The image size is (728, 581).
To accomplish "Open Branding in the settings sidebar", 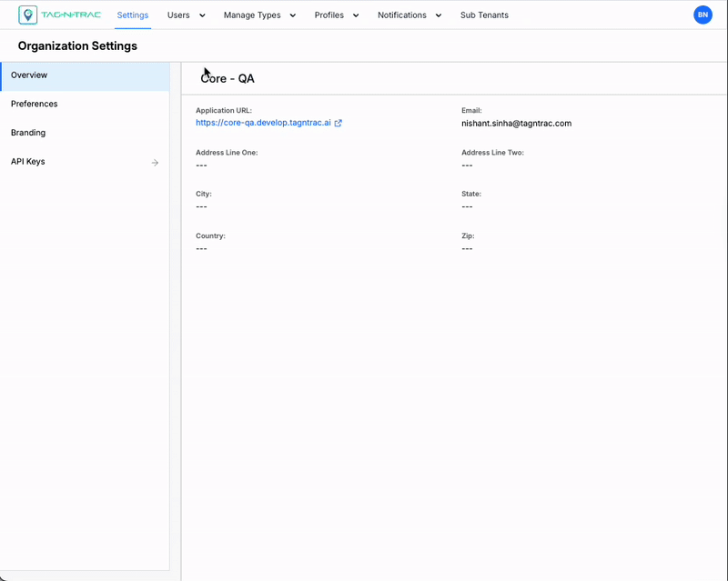I will click(85, 133).
